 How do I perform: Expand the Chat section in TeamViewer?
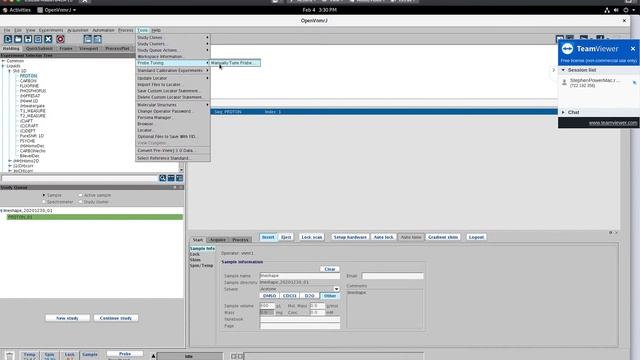[x=563, y=112]
